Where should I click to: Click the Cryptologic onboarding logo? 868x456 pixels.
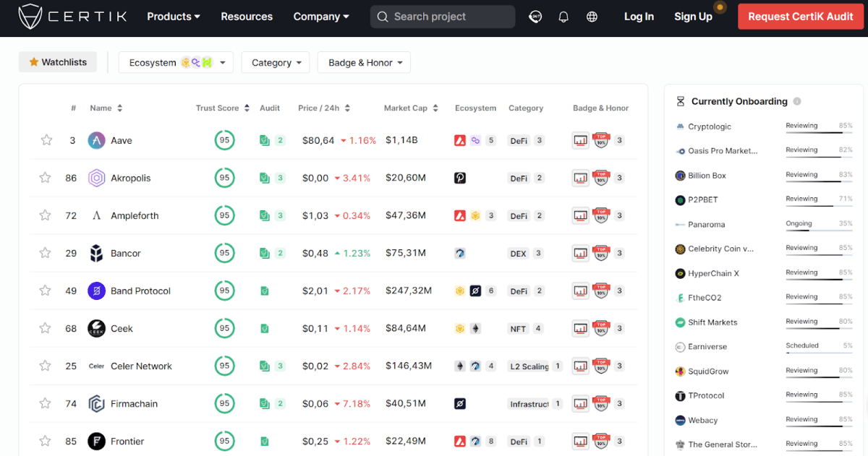tap(680, 126)
